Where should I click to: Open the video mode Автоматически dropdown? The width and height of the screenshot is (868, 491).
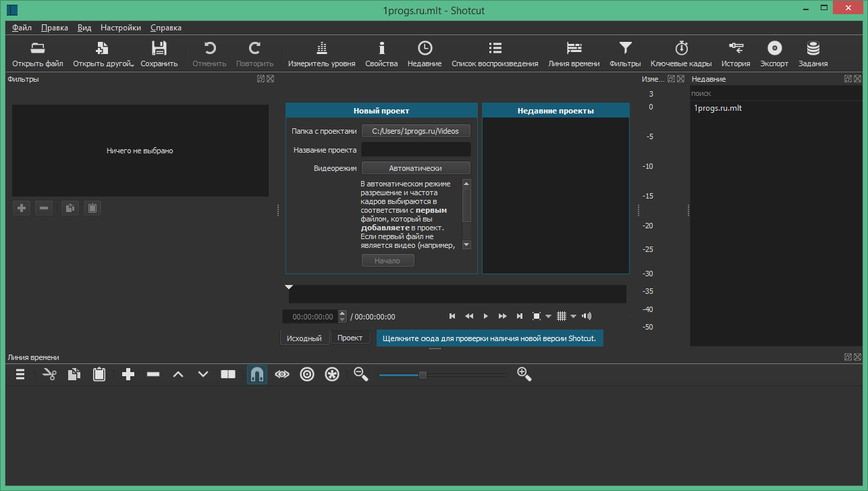[x=416, y=168]
